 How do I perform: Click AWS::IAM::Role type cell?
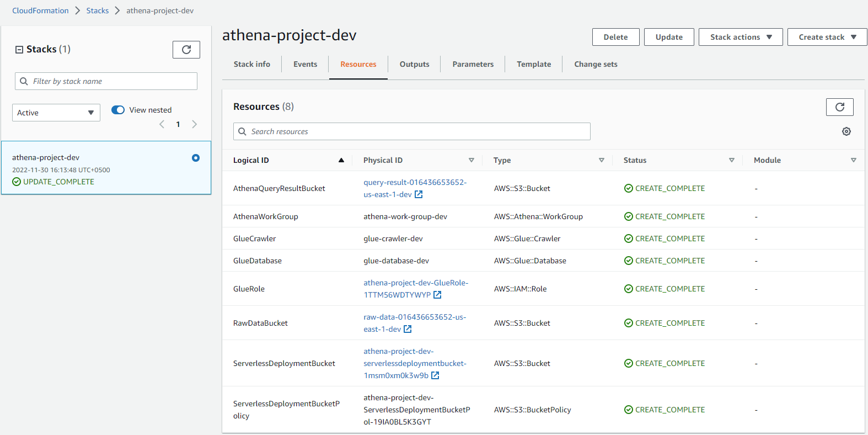520,289
